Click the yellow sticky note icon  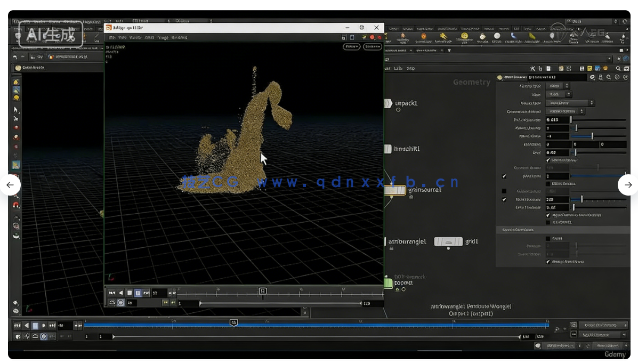589,69
